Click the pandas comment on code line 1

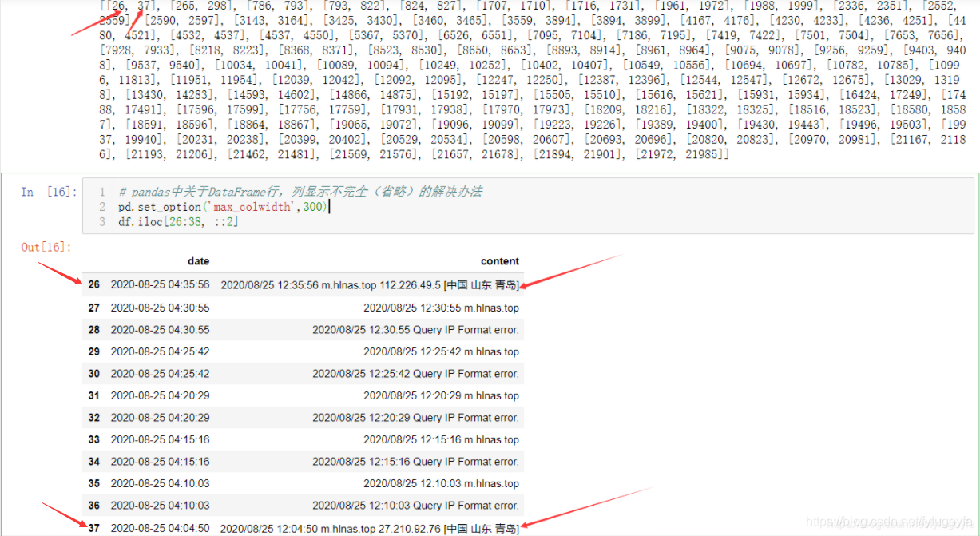click(300, 192)
